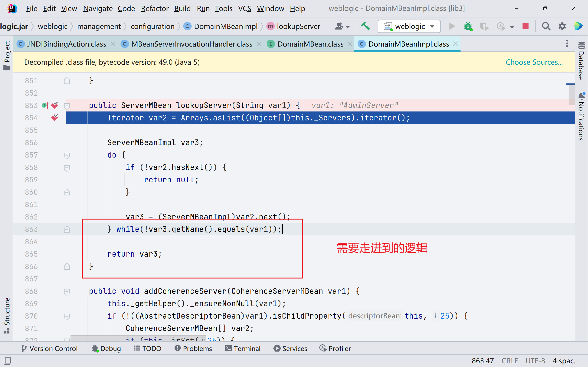Switch to the MBeanServerInvocationHandler.class tab
Screen dimensions: 588x367
tap(192, 44)
